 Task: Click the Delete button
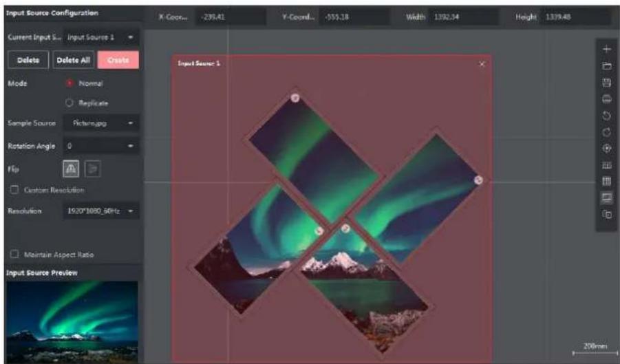click(28, 60)
